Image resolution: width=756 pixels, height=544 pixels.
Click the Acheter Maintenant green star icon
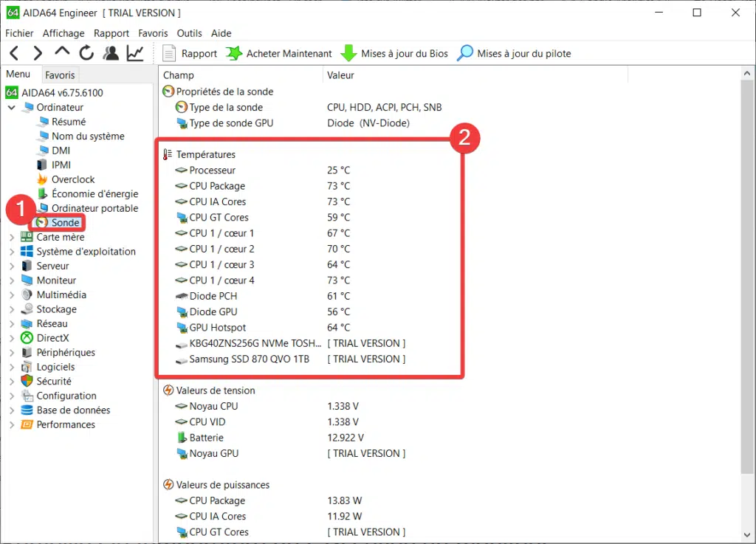pos(234,53)
